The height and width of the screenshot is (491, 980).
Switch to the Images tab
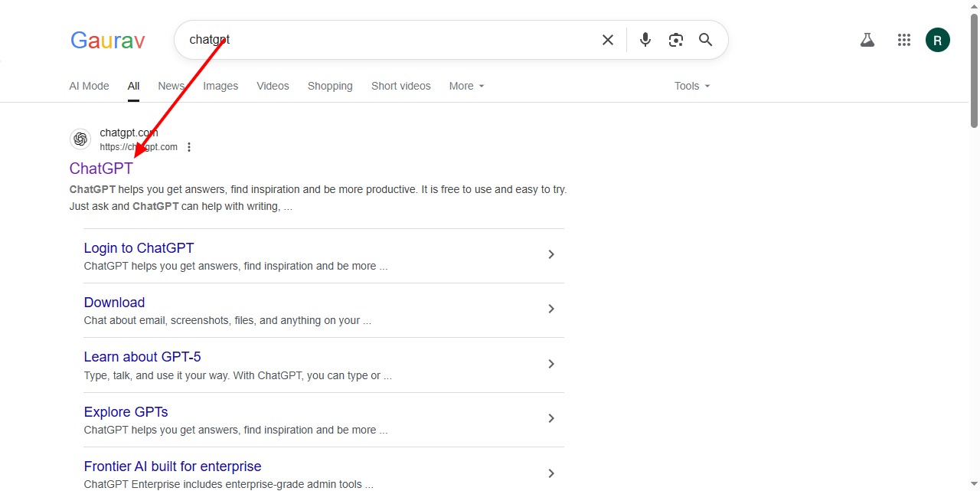(x=220, y=86)
